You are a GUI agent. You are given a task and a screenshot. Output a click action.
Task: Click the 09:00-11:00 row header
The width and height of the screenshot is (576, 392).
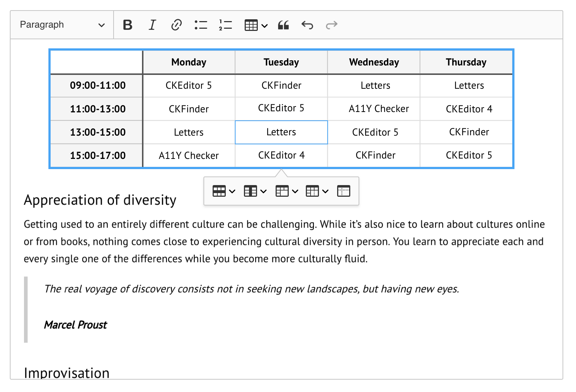click(x=96, y=85)
